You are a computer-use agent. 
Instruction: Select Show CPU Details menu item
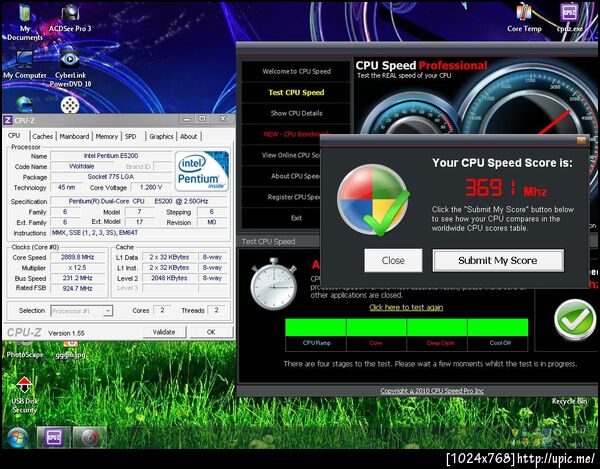tap(296, 113)
